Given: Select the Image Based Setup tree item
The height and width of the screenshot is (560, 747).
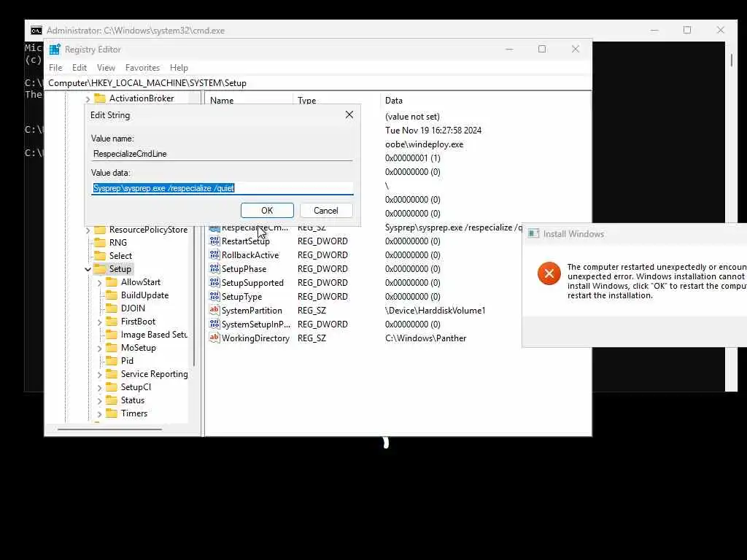Looking at the screenshot, I should pyautogui.click(x=154, y=335).
